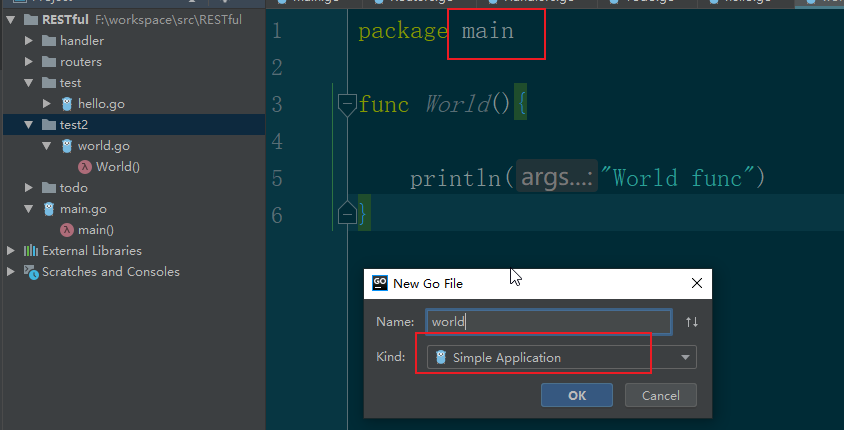Viewport: 844px width, 430px height.
Task: Select External Libraries label
Action: pyautogui.click(x=92, y=251)
